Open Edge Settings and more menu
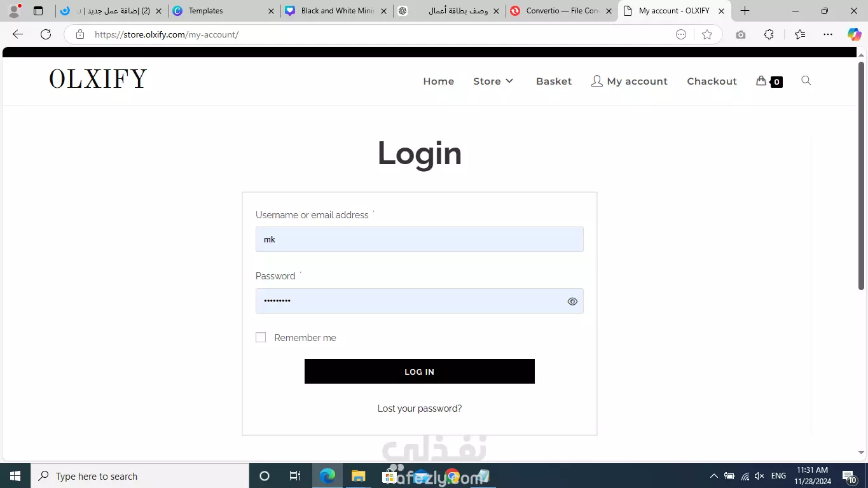Image resolution: width=868 pixels, height=488 pixels. coord(827,34)
